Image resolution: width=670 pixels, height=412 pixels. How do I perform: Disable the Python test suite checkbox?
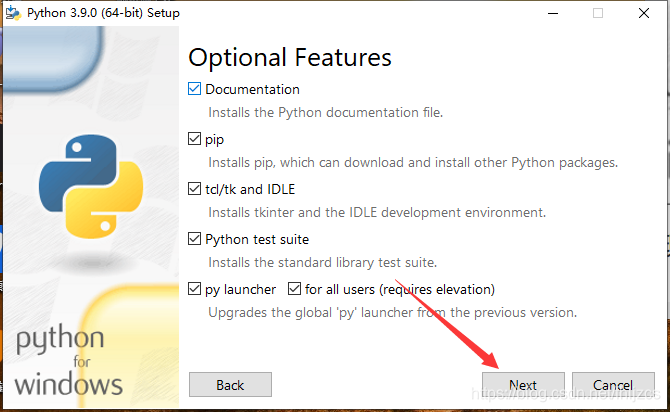coord(194,239)
